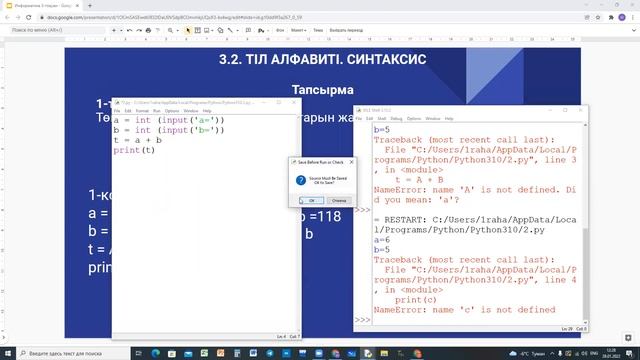
Task: Go back in the browser
Action: point(7,18)
